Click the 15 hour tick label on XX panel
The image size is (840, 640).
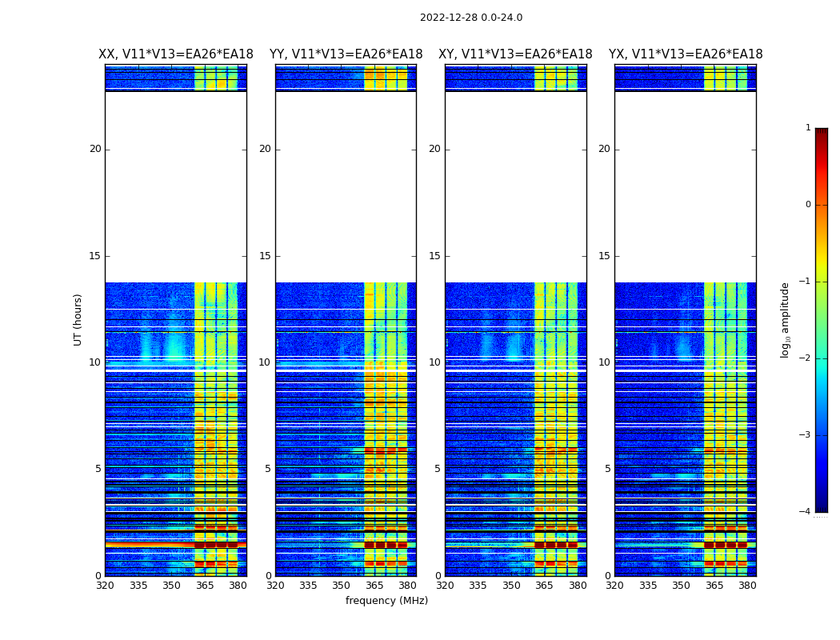(95, 256)
